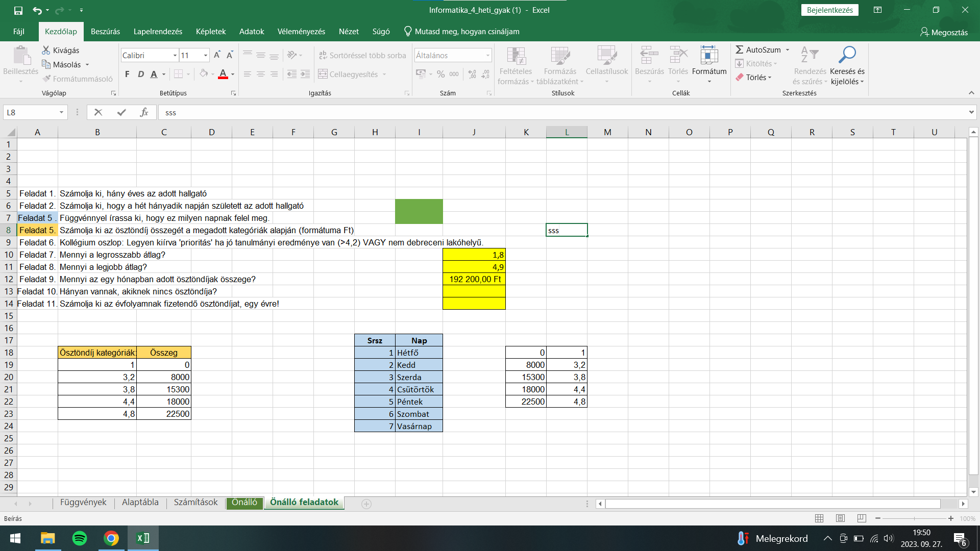Click the Save icon in title bar

coord(18,10)
